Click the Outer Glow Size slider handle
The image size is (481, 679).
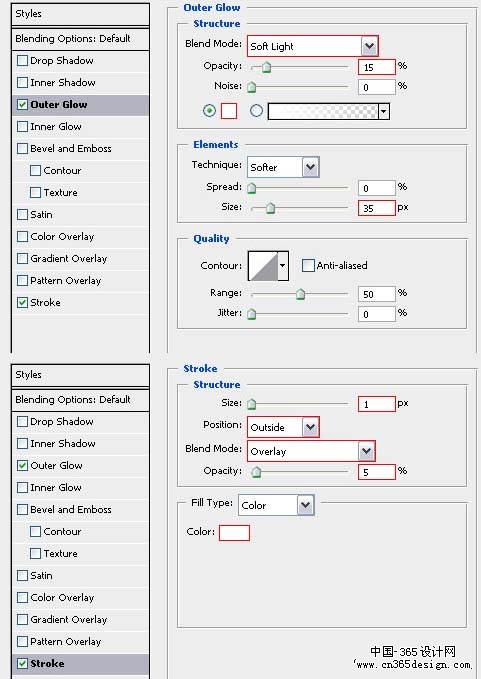271,208
